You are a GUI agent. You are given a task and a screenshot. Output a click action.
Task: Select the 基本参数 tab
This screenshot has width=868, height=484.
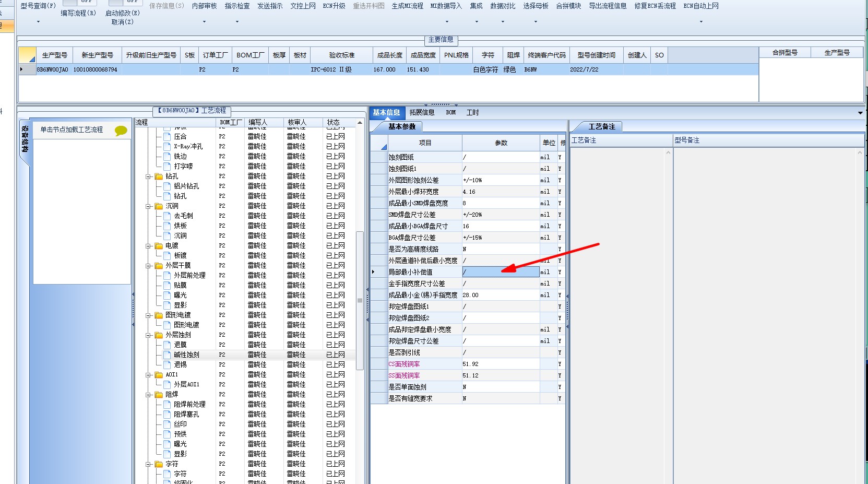coord(401,126)
